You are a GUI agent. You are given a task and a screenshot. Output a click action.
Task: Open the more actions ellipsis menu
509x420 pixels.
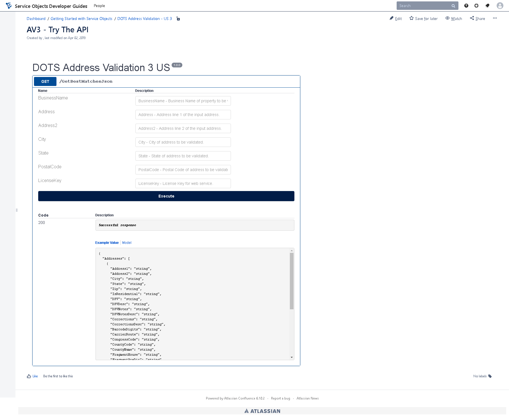pyautogui.click(x=495, y=18)
